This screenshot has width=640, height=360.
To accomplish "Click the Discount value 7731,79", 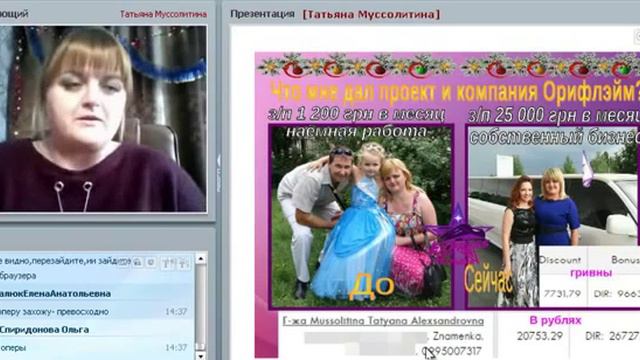I will [x=562, y=293].
